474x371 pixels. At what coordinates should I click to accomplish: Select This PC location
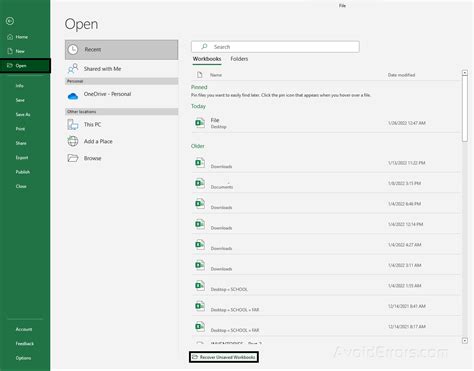(x=121, y=125)
